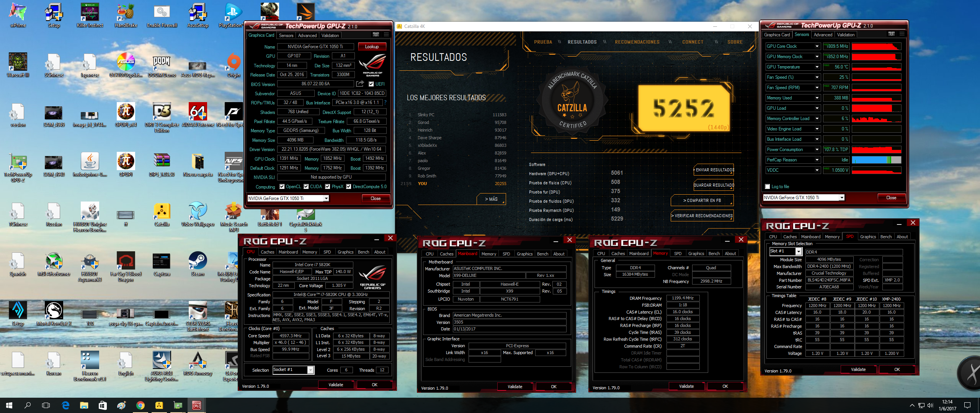Click GUARDAR RESULTADO in Catzilla

714,185
